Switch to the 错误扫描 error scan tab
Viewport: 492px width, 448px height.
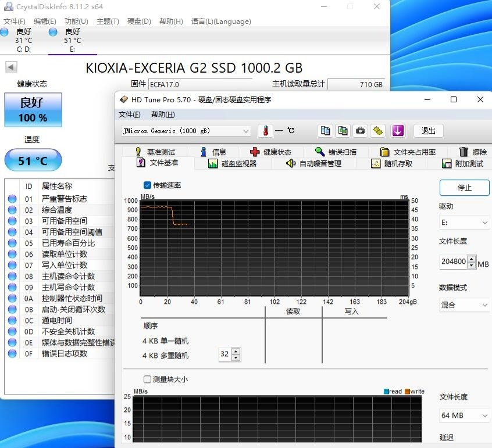click(336, 152)
